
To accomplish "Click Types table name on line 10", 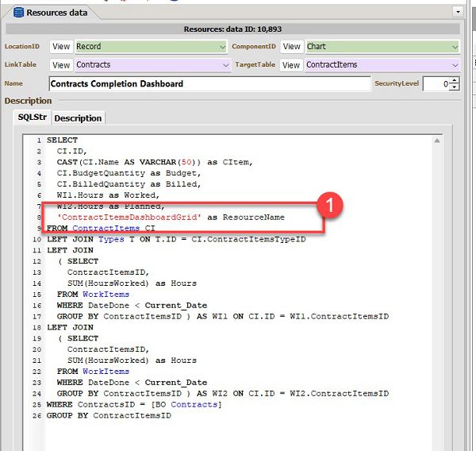I will click(x=111, y=240).
